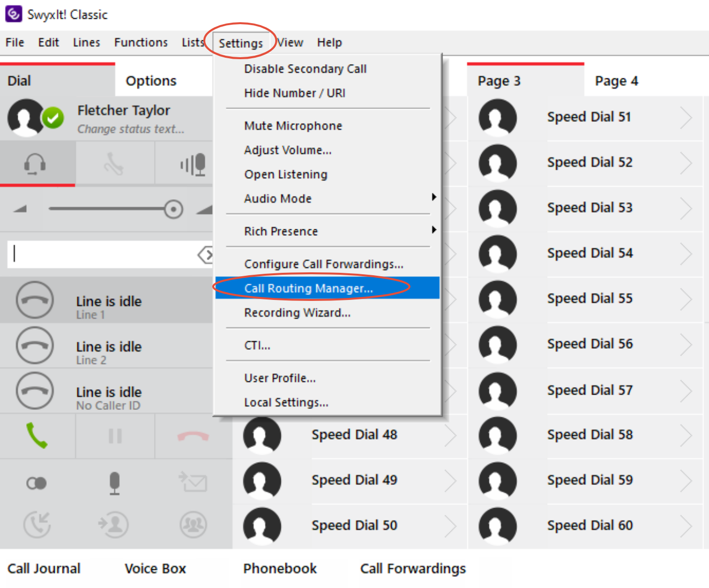709x588 pixels.
Task: Open the File menu
Action: (x=15, y=42)
